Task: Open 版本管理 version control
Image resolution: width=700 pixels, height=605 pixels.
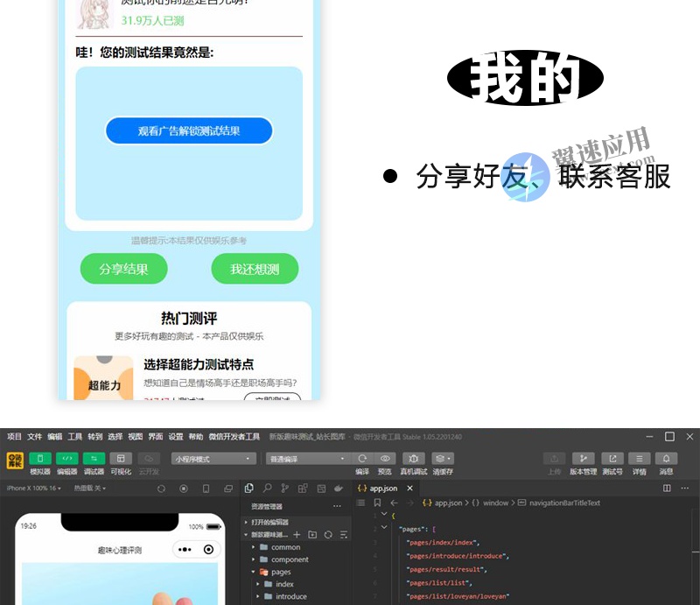Action: 583,459
